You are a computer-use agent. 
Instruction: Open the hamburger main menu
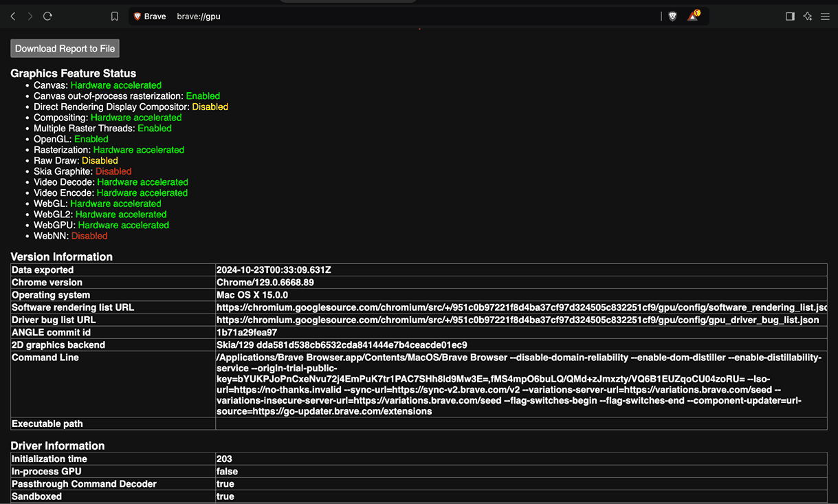click(825, 17)
